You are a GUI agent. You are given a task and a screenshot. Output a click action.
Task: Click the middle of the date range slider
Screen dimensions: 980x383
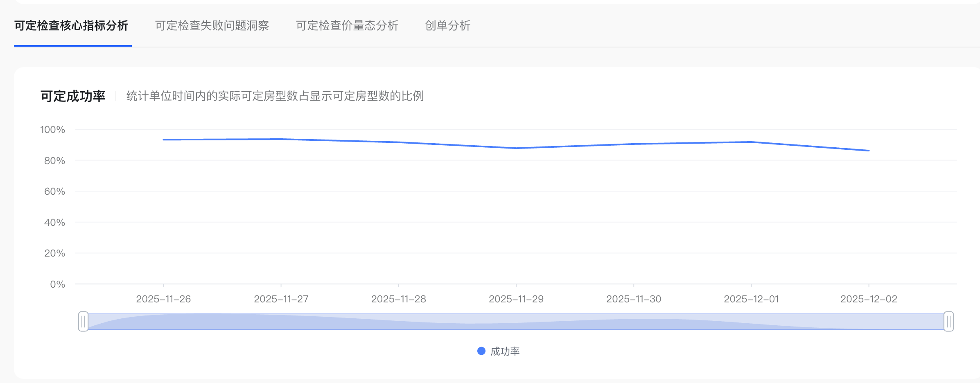pyautogui.click(x=516, y=322)
